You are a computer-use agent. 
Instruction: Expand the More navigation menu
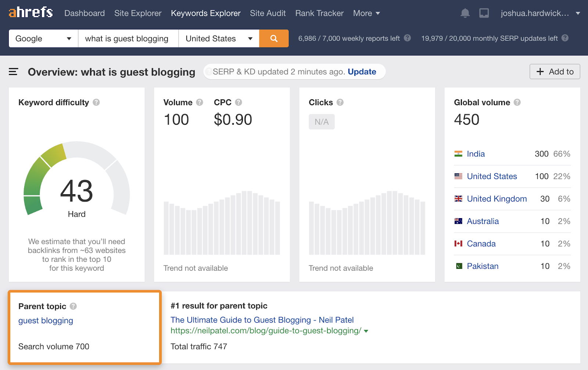(366, 13)
